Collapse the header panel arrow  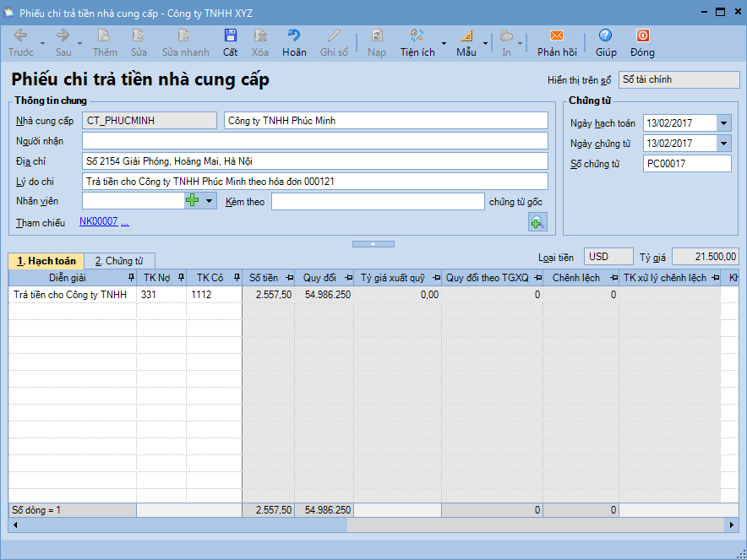[x=373, y=244]
